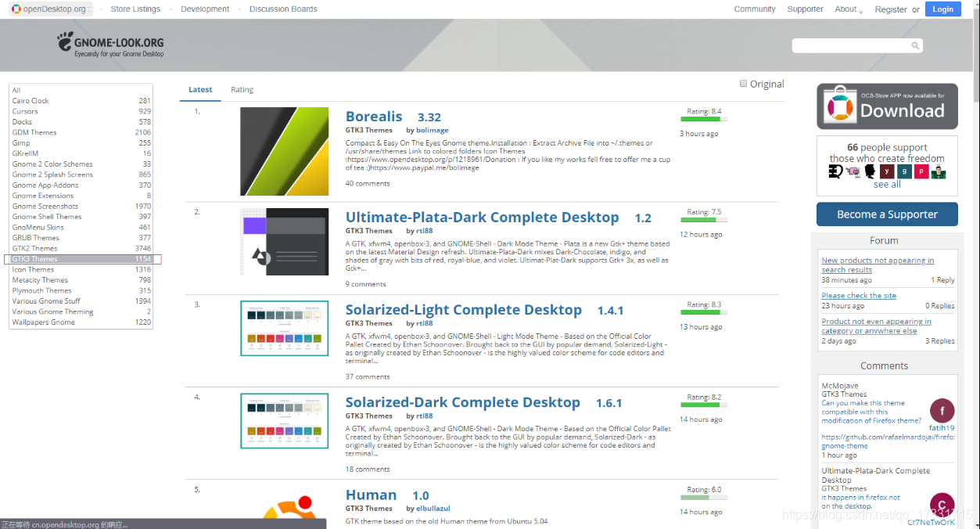Open Borealis '40 comments' link

[x=368, y=184]
